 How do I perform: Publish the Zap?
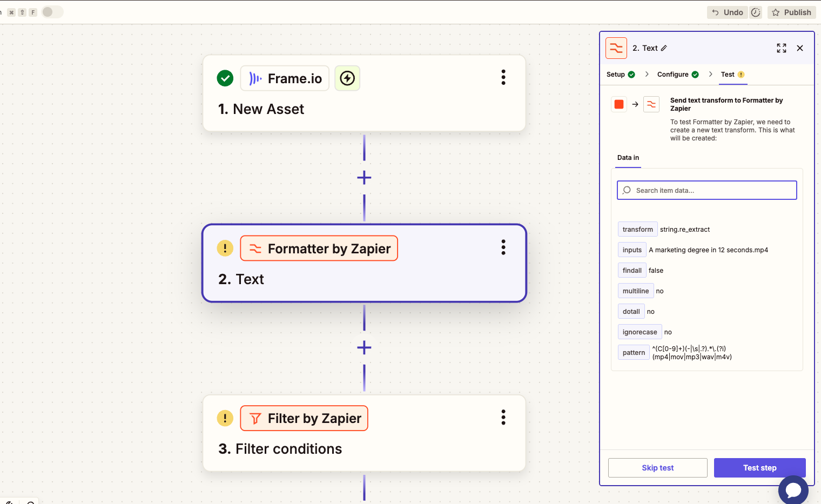coord(791,12)
